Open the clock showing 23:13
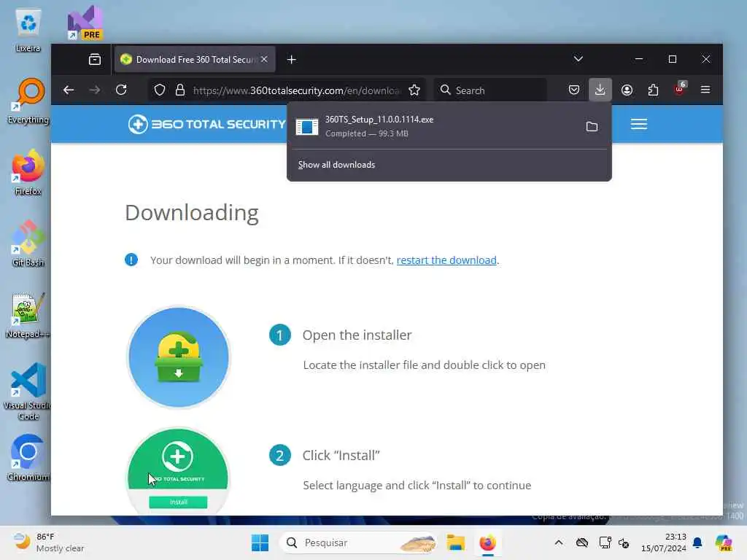Image resolution: width=747 pixels, height=560 pixels. (x=664, y=542)
